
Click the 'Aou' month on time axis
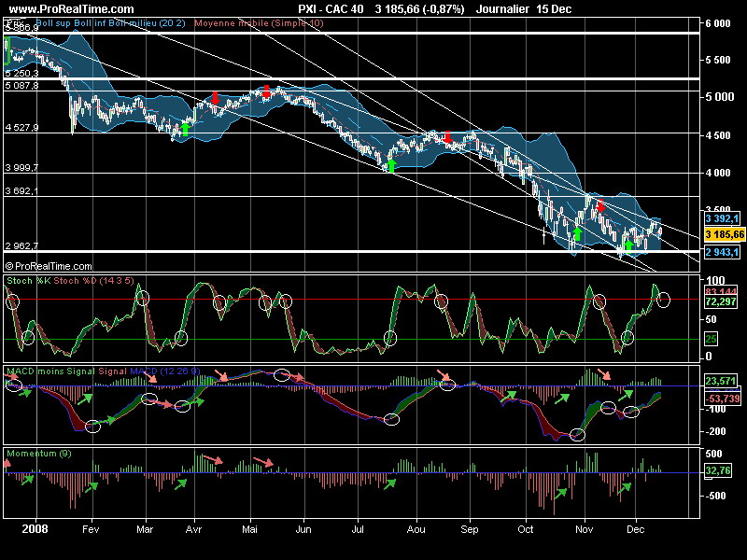[416, 529]
